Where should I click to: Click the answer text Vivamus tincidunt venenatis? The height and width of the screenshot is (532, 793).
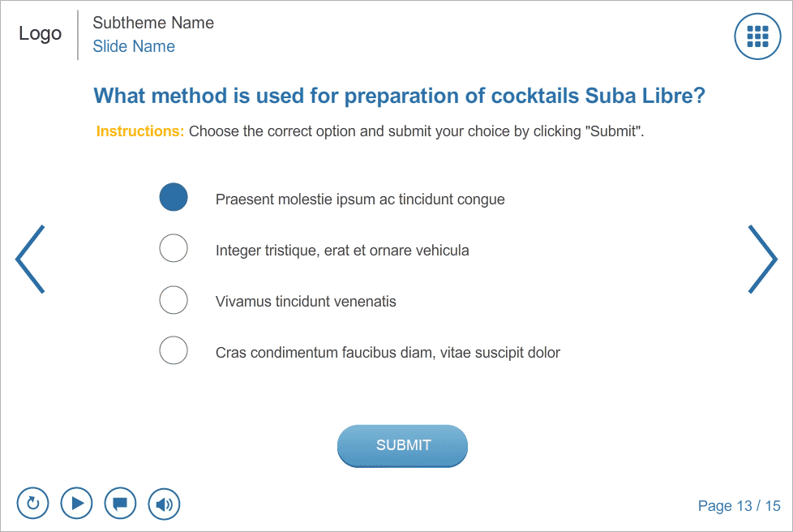point(306,302)
